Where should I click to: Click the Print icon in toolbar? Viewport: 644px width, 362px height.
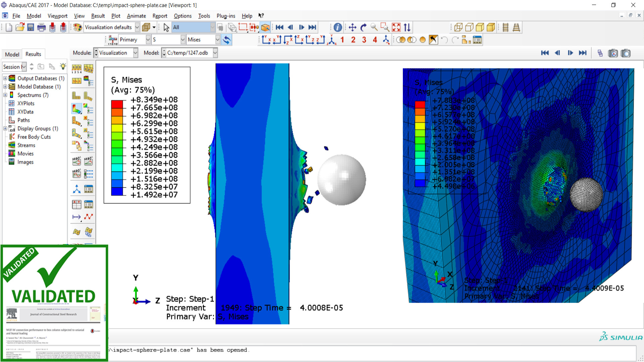tap(42, 27)
